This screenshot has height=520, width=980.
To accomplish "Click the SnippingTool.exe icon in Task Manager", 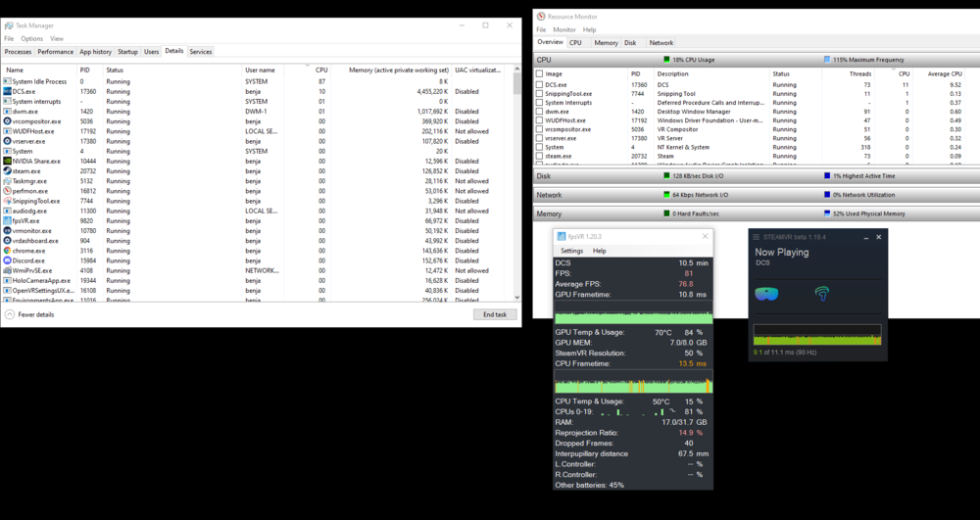I will (8, 201).
